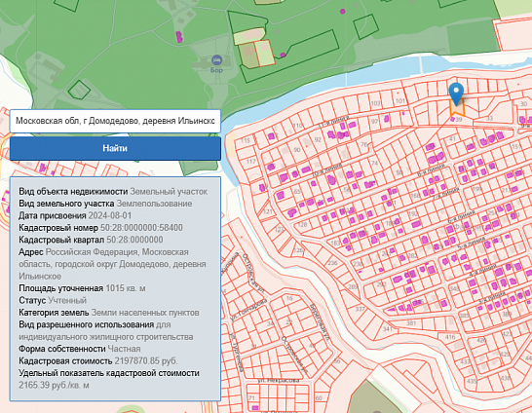The width and height of the screenshot is (532, 413).
Task: Click the area value 1015 кв. м
Action: coord(126,288)
